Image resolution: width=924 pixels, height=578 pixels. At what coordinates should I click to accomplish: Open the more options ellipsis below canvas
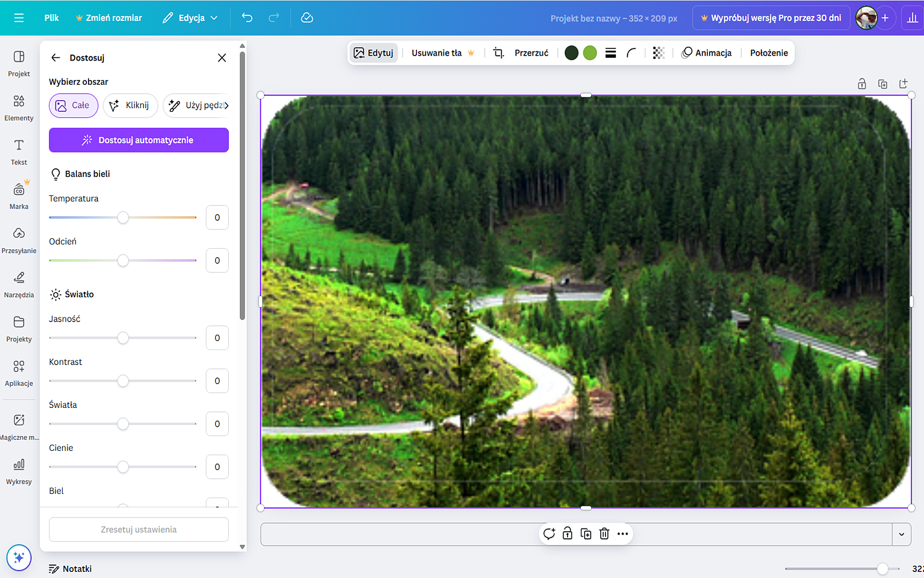(x=623, y=533)
